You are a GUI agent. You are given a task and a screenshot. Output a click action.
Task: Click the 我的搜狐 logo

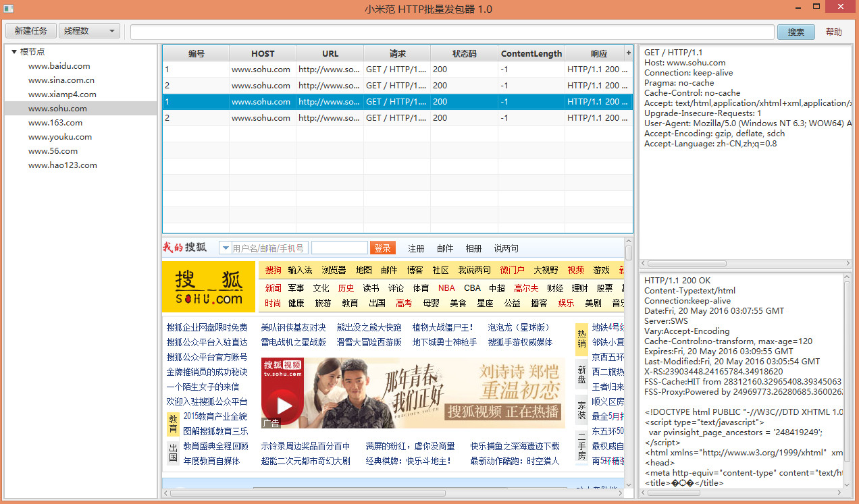(185, 248)
